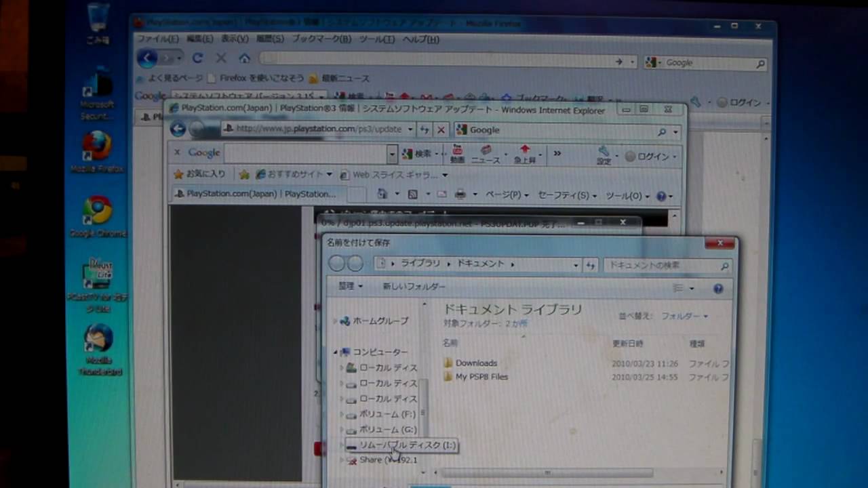Open the Downloads folder
This screenshot has height=488, width=868.
pyautogui.click(x=471, y=363)
